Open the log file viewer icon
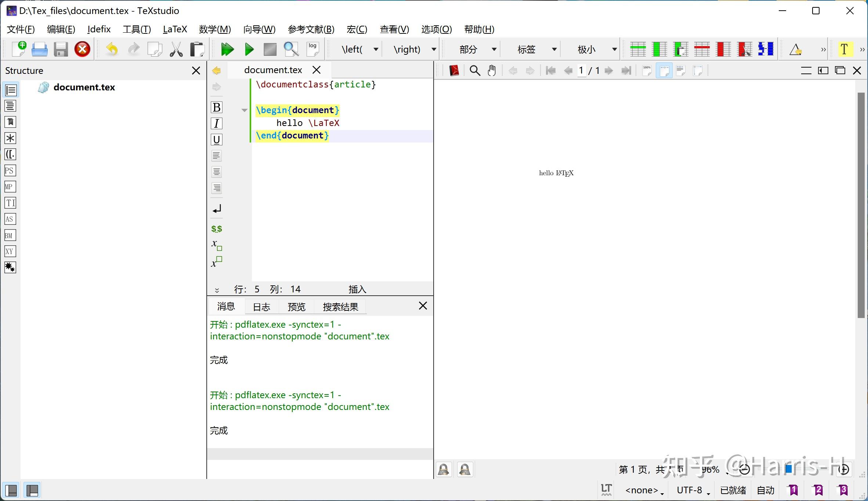The height and width of the screenshot is (501, 868). click(312, 48)
